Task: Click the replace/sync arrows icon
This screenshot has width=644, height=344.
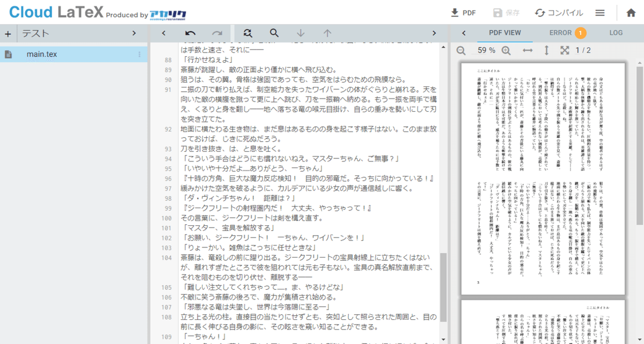Action: pyautogui.click(x=247, y=33)
